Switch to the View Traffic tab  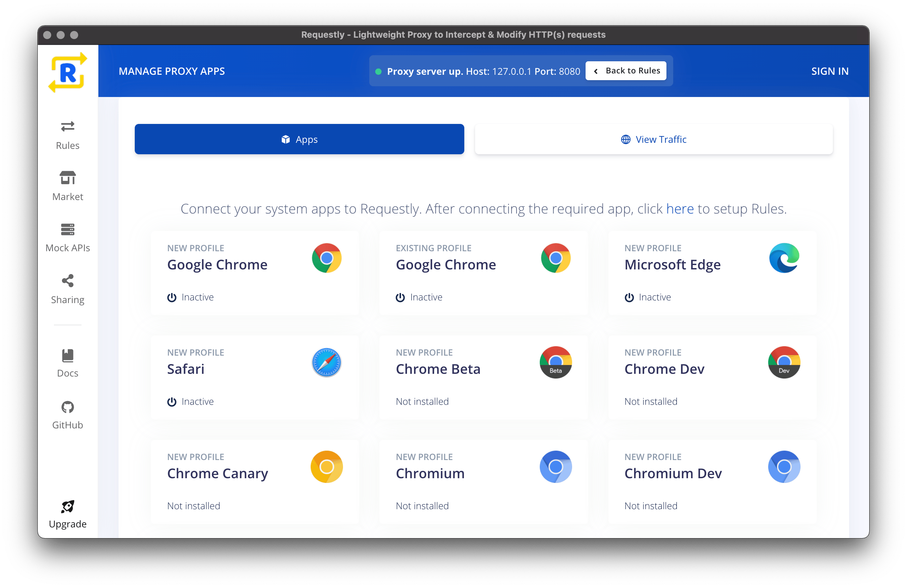click(x=654, y=139)
